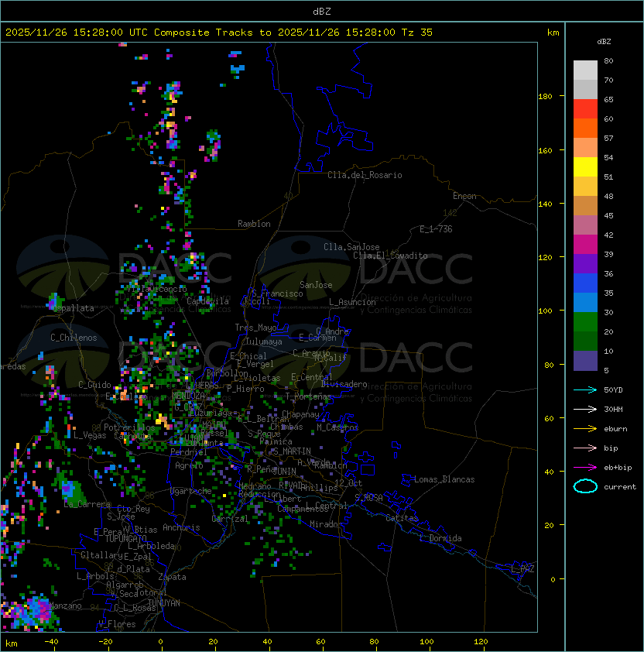Click the 'Uspallata' map label
The image size is (644, 652).
pos(74,308)
